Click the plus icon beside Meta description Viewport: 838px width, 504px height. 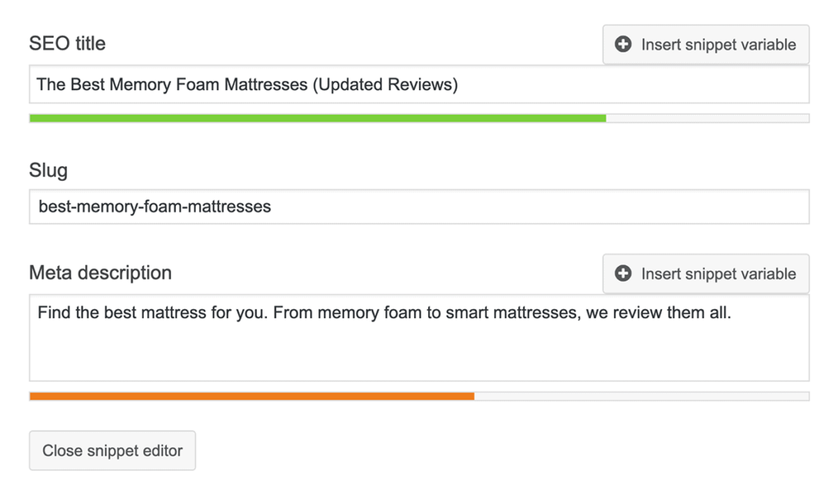coord(624,274)
